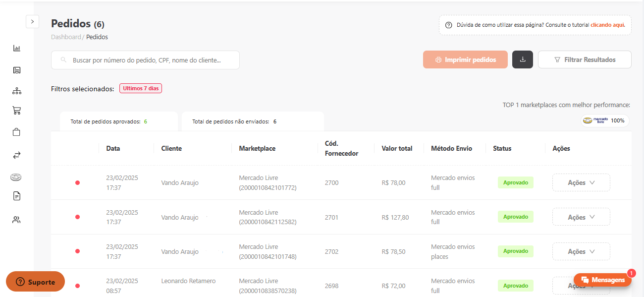Open the document file sidebar icon
The width and height of the screenshot is (644, 297).
17,196
